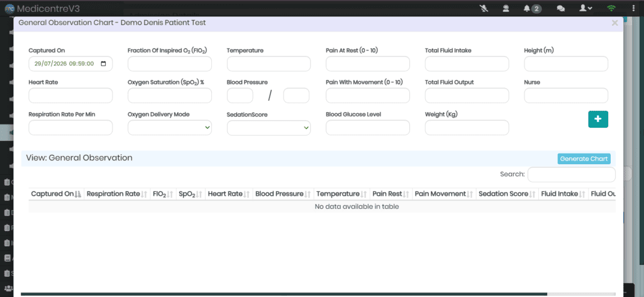The width and height of the screenshot is (644, 297).
Task: Click the table Search box
Action: [571, 174]
